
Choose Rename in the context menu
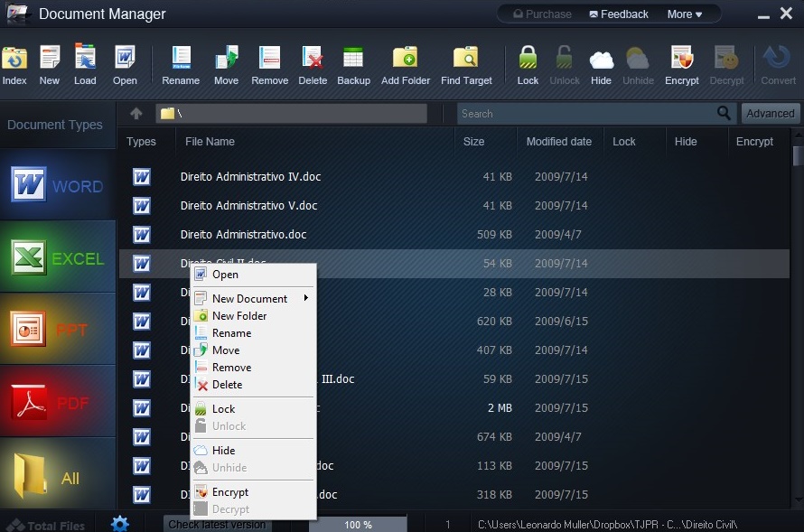coord(253,333)
